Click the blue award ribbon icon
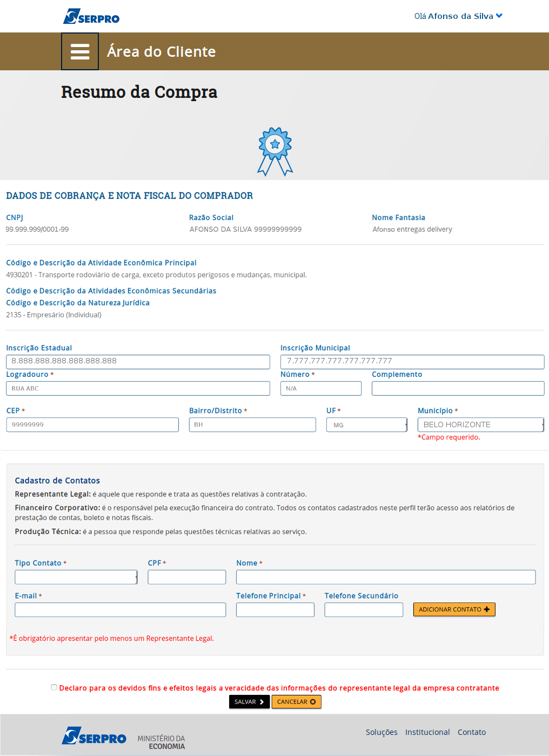The image size is (549, 756). [x=275, y=151]
